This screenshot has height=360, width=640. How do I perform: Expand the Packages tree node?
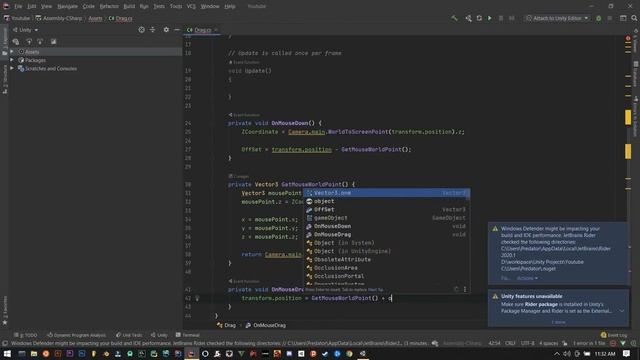click(x=12, y=60)
